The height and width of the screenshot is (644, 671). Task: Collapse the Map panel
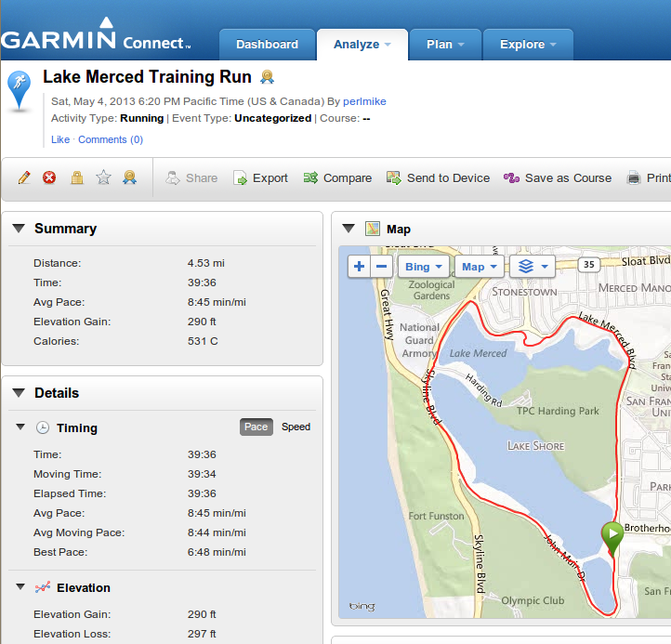[x=349, y=229]
